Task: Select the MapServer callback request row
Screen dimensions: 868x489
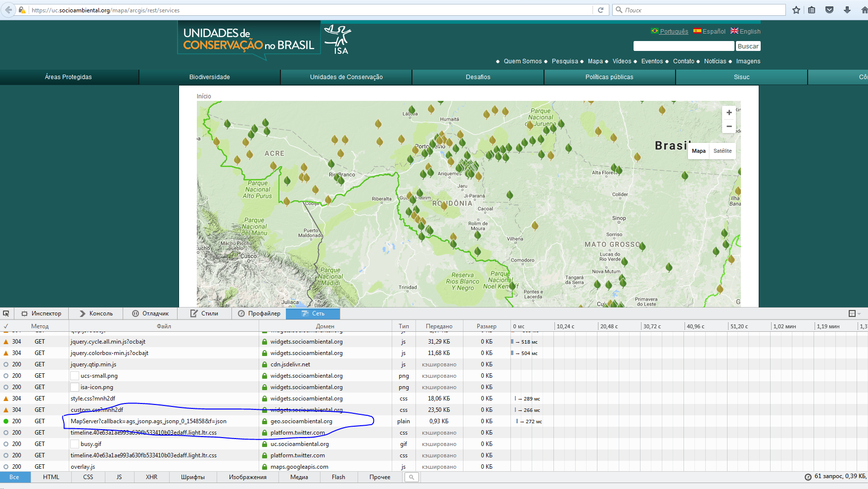Action: (148, 421)
